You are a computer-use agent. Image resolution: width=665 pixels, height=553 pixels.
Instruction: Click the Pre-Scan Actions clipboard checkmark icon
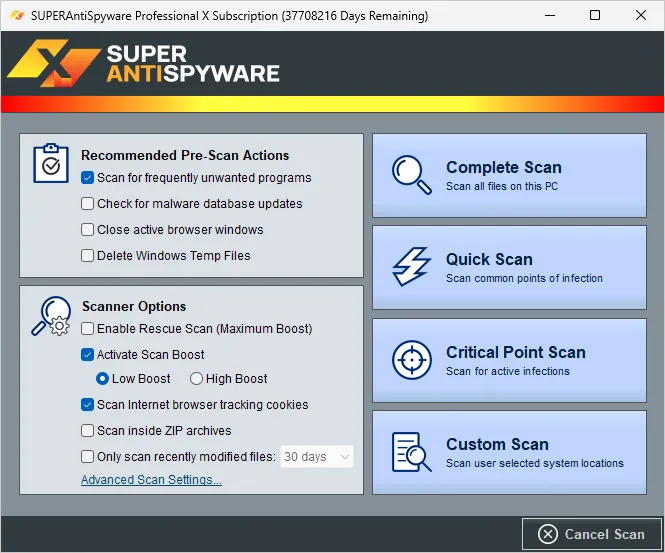point(51,163)
